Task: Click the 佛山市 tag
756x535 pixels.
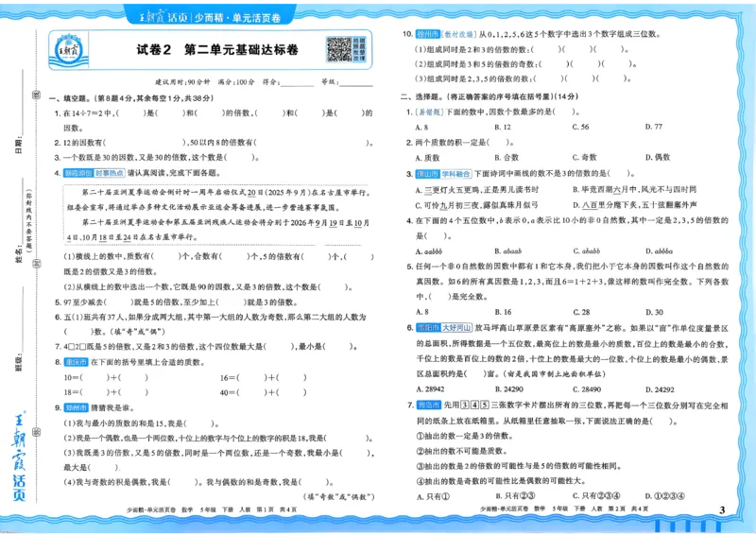Action: tap(428, 174)
